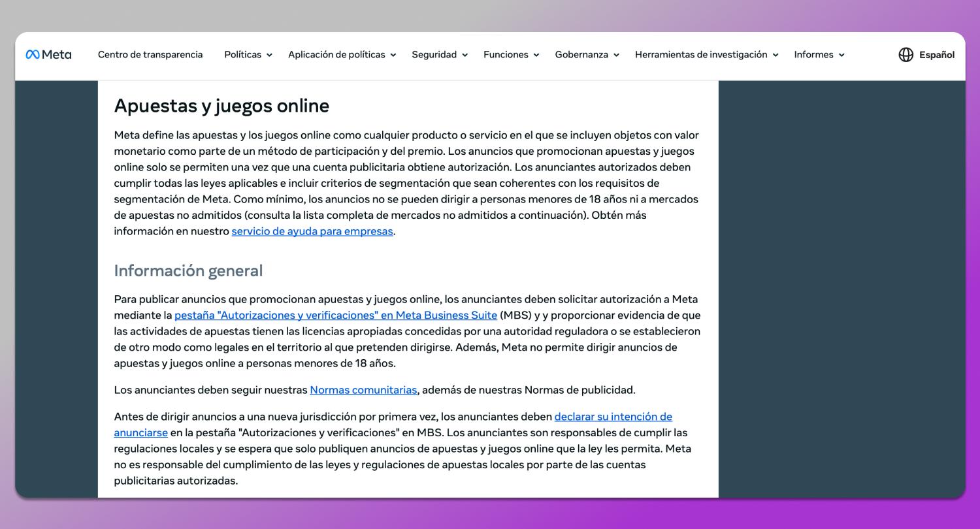Select the Informes menu label
Image resolution: width=980 pixels, height=529 pixels.
[813, 55]
